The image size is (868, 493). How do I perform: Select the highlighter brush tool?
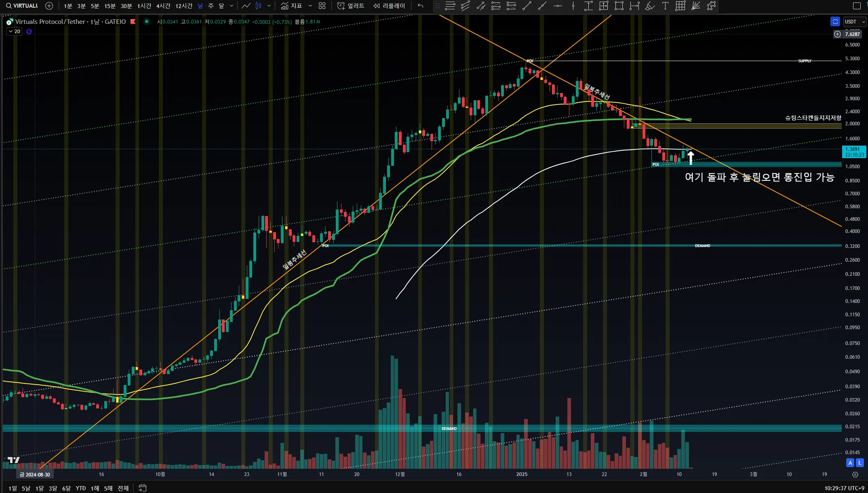[x=650, y=6]
